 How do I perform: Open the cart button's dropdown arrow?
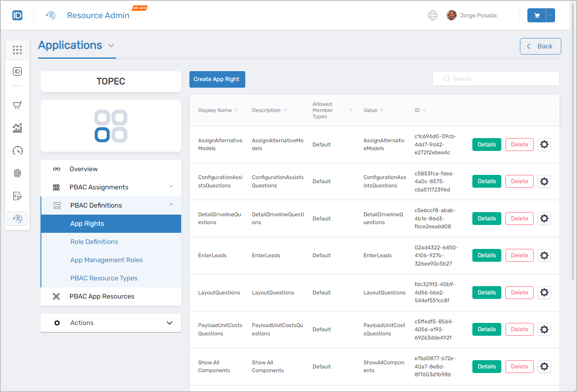[x=550, y=15]
